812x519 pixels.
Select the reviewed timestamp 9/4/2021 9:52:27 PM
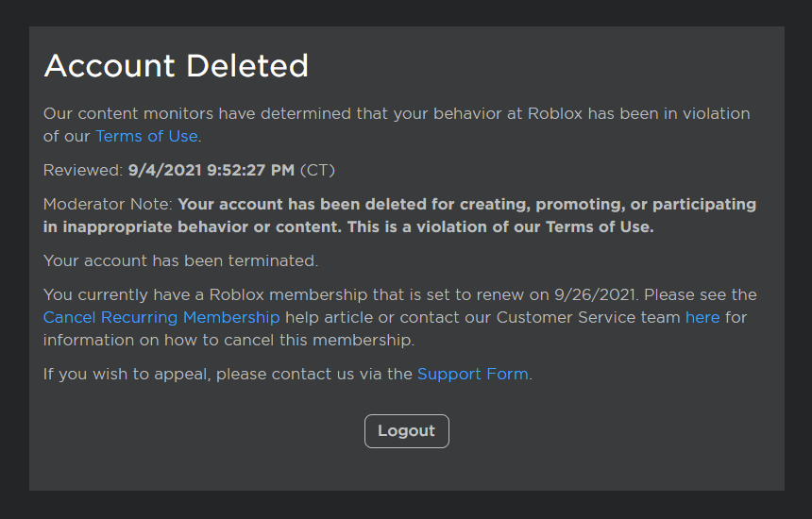tap(211, 171)
